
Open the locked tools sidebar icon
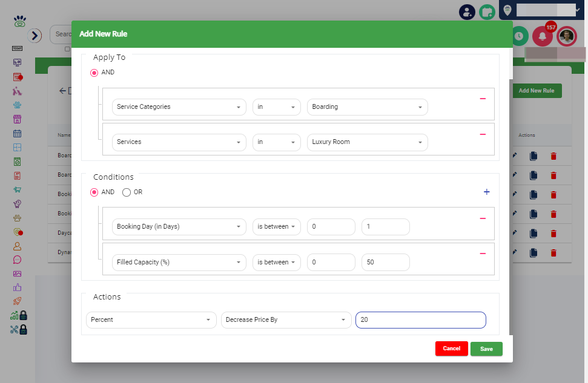pos(19,329)
